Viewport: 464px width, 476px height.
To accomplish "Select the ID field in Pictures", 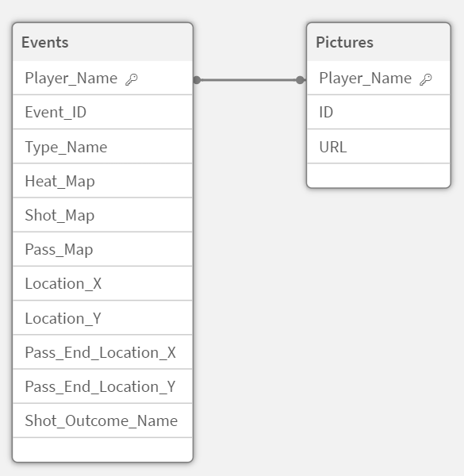I will [378, 113].
